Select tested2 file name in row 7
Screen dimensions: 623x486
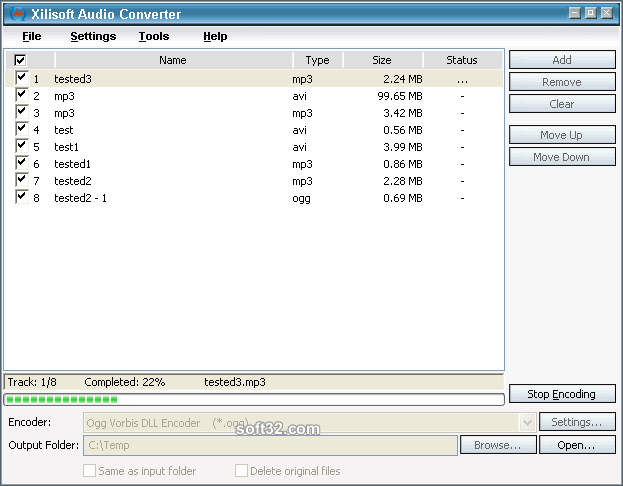[x=73, y=181]
